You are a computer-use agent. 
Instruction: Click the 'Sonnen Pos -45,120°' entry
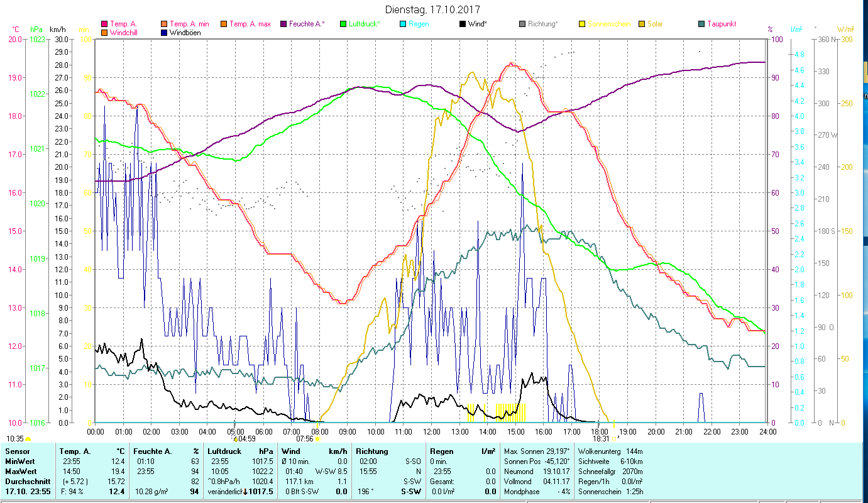(537, 462)
